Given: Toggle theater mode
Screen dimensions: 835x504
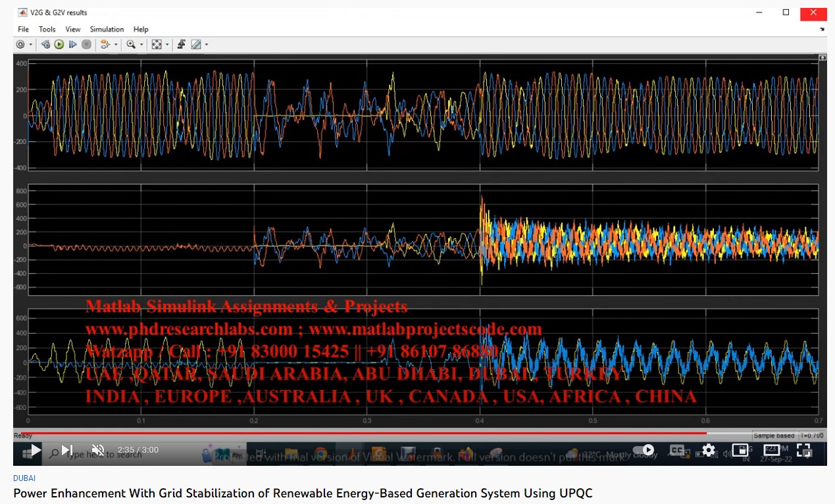Looking at the screenshot, I should pos(772,450).
